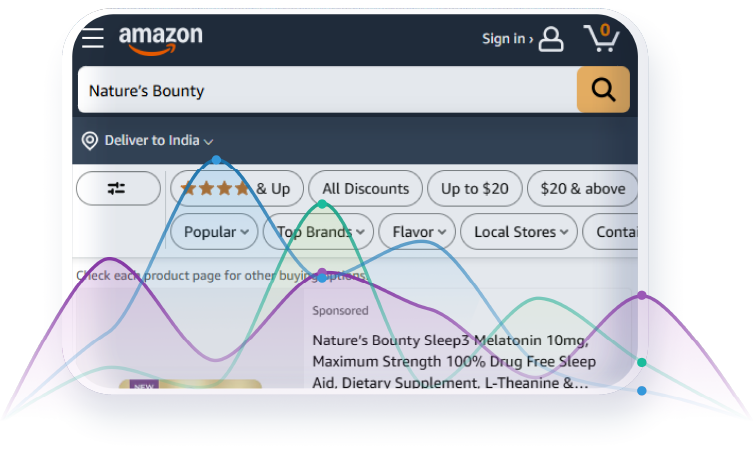
Task: Click the delivery location pin icon
Action: [89, 141]
